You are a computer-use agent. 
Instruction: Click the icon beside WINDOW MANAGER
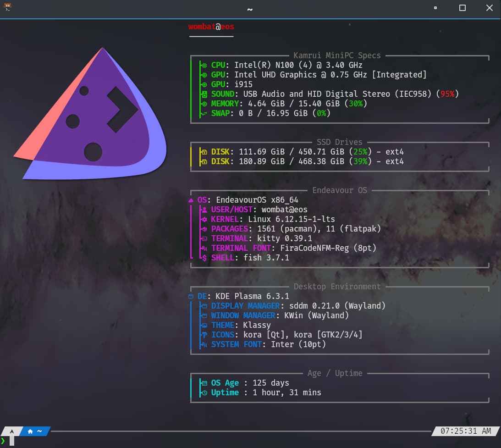click(204, 315)
